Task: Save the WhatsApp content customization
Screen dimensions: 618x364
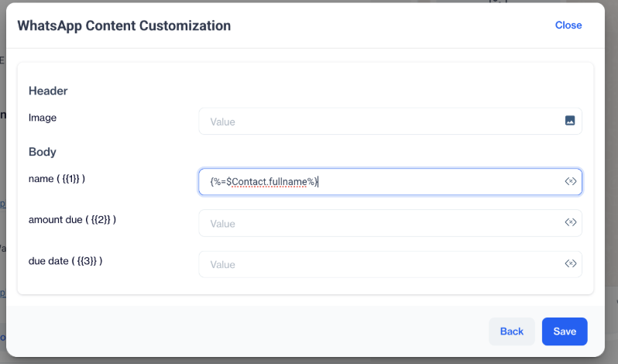Action: click(565, 331)
